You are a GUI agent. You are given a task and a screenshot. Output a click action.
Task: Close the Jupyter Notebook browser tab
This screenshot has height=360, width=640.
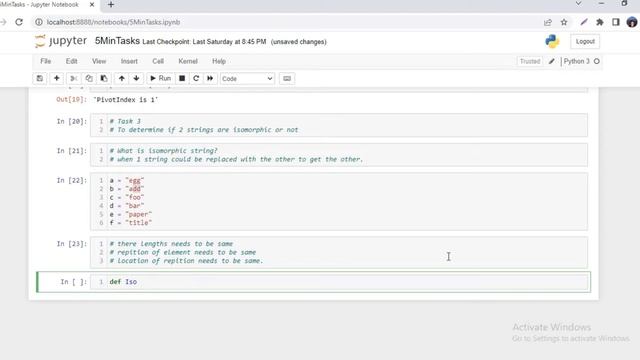(92, 5)
